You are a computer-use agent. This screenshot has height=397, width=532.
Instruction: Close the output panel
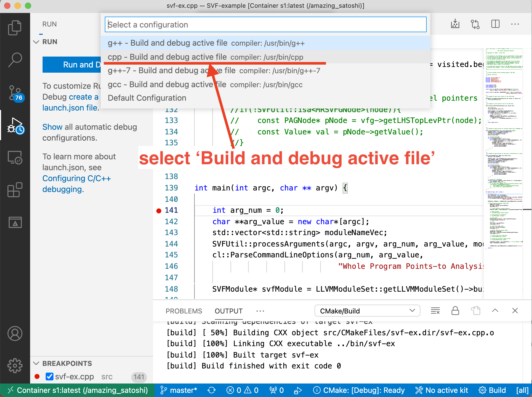(x=515, y=311)
